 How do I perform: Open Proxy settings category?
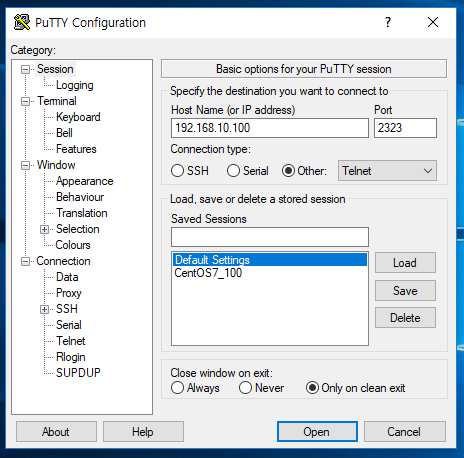tap(69, 293)
